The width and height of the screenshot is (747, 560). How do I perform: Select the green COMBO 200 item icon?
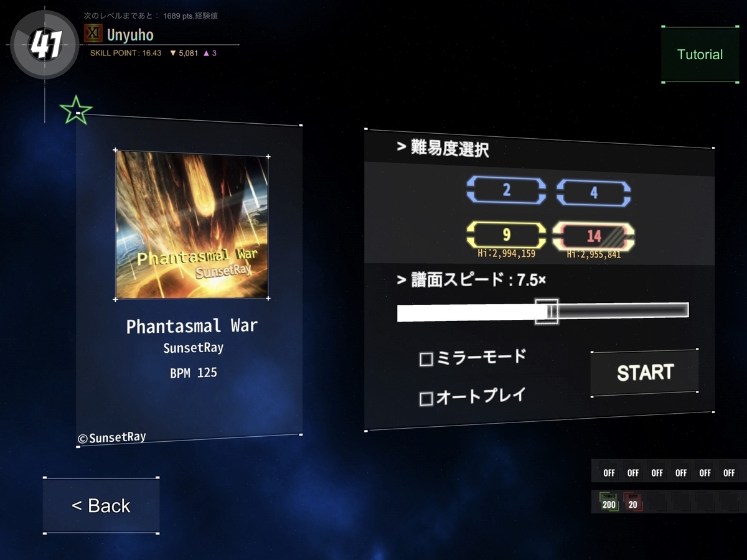[x=609, y=502]
